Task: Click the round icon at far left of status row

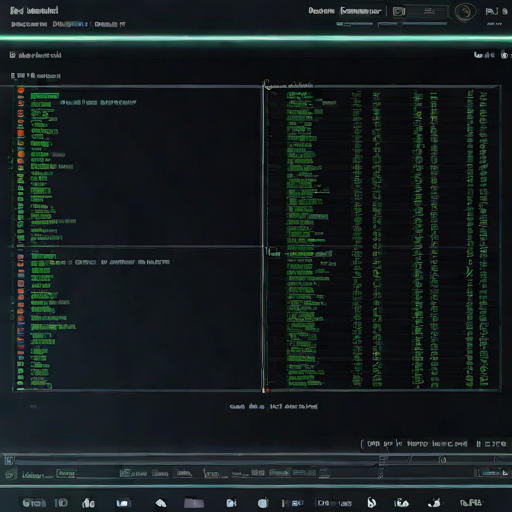Action: (10, 475)
